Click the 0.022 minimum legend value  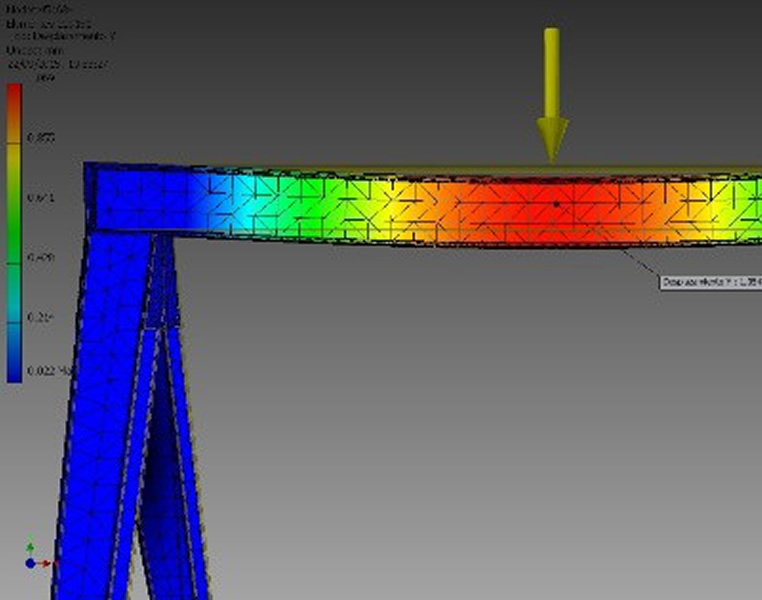click(40, 372)
